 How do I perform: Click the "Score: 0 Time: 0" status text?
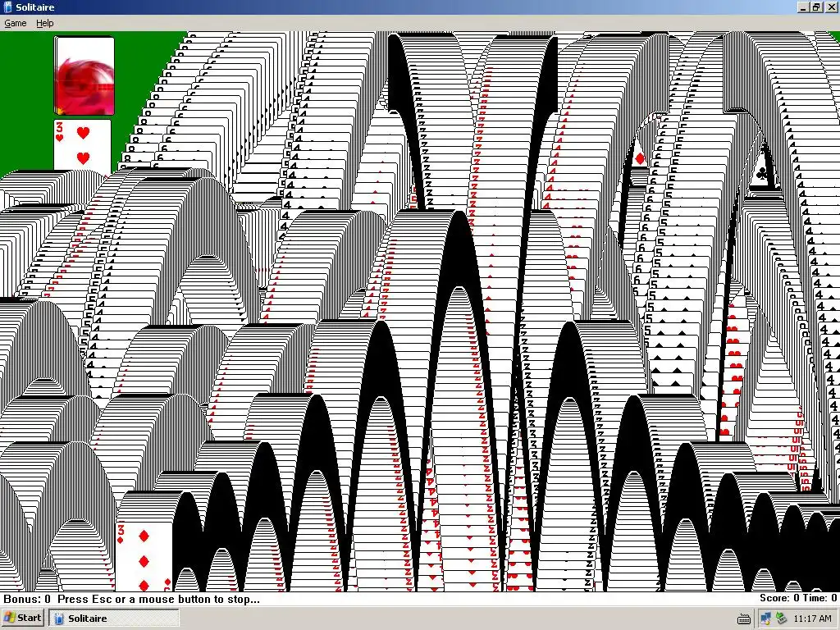(x=798, y=598)
